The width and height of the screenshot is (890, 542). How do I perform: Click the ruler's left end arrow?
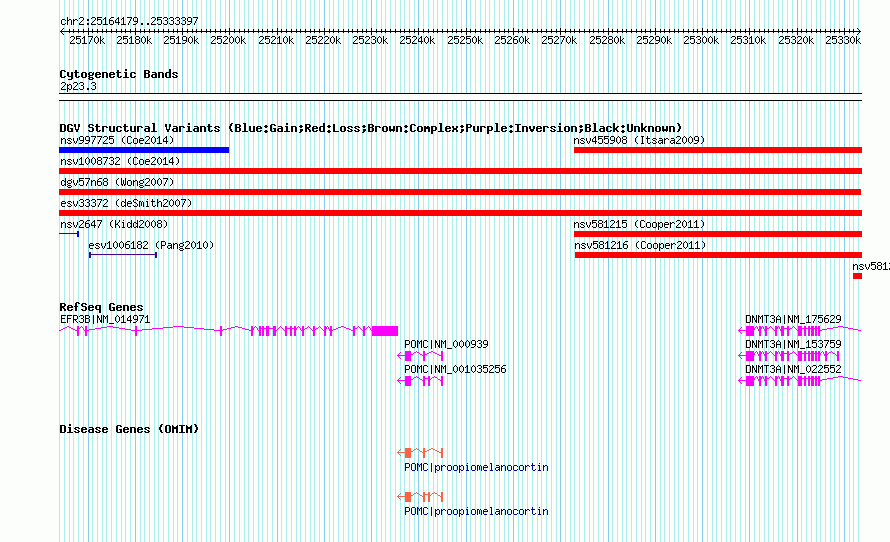tap(62, 32)
